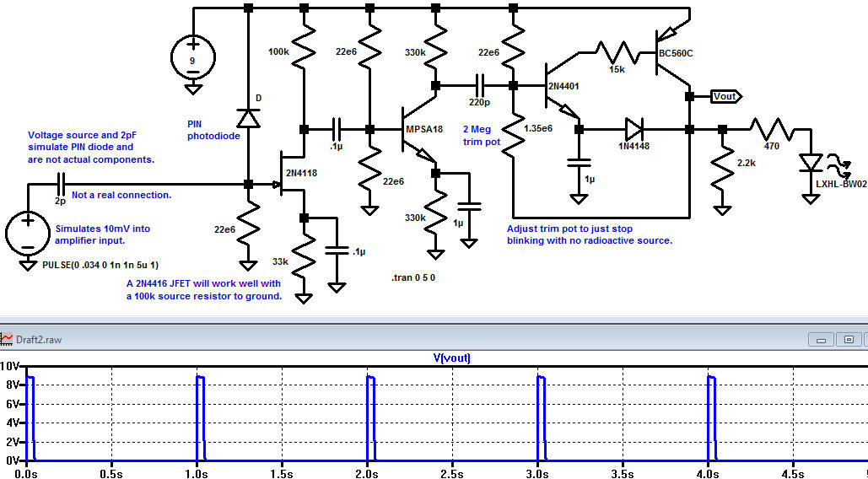The image size is (868, 479).
Task: Click the 2.5s mark on time axis
Action: point(451,474)
